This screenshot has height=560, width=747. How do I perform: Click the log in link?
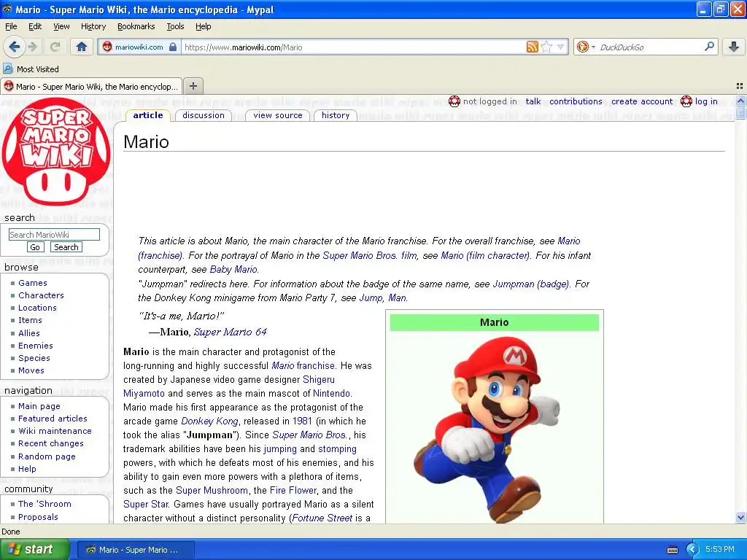pos(706,101)
